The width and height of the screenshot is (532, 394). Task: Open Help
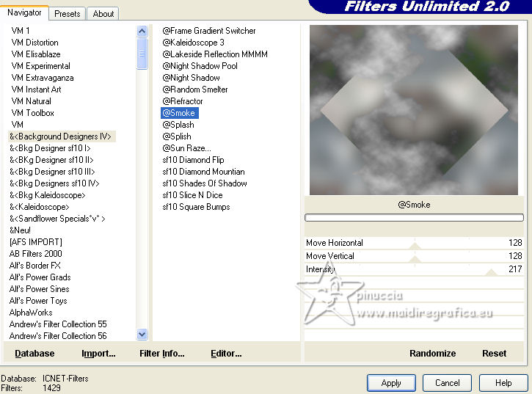503,383
